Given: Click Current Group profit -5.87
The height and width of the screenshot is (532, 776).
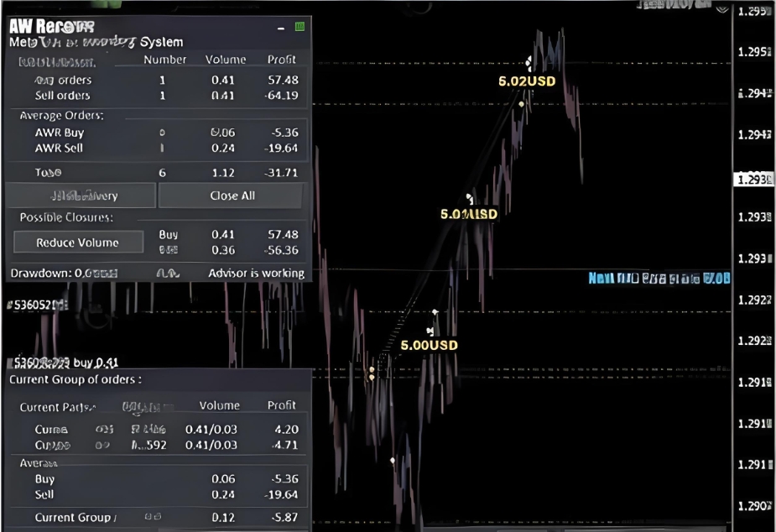Looking at the screenshot, I should click(285, 517).
